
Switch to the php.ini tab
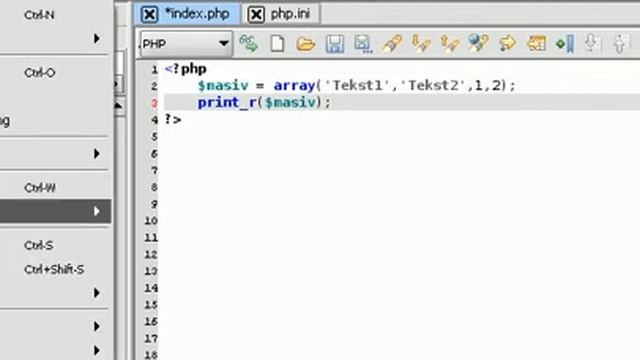point(281,14)
